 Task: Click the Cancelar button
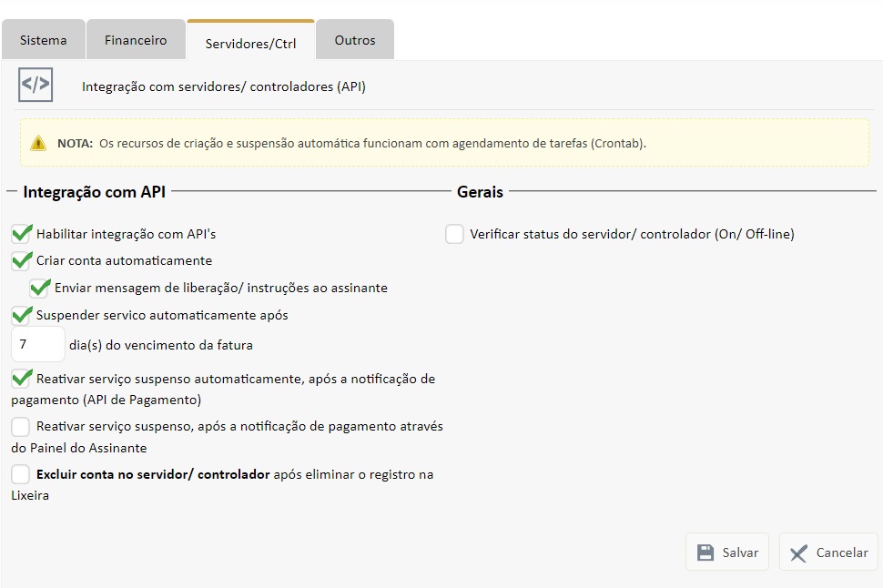coord(828,553)
